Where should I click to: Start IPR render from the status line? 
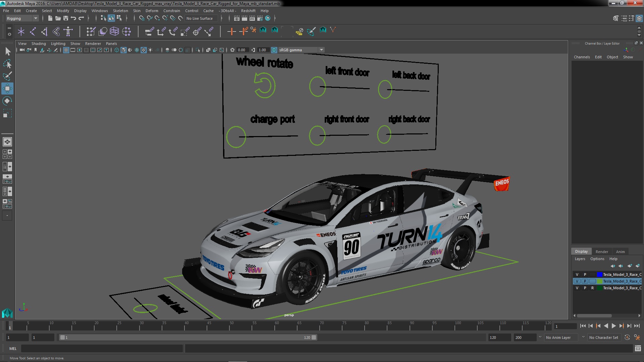[x=252, y=18]
